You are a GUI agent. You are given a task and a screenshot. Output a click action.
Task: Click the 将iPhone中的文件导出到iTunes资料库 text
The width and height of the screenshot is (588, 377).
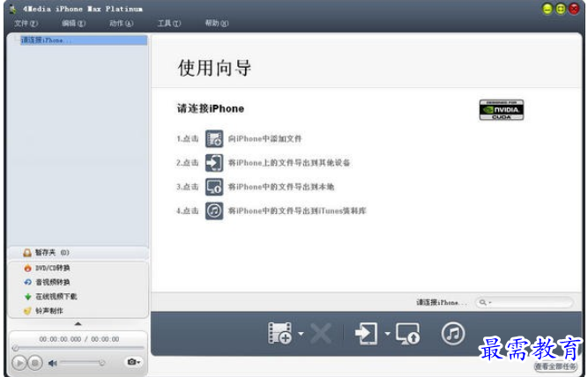tap(297, 211)
